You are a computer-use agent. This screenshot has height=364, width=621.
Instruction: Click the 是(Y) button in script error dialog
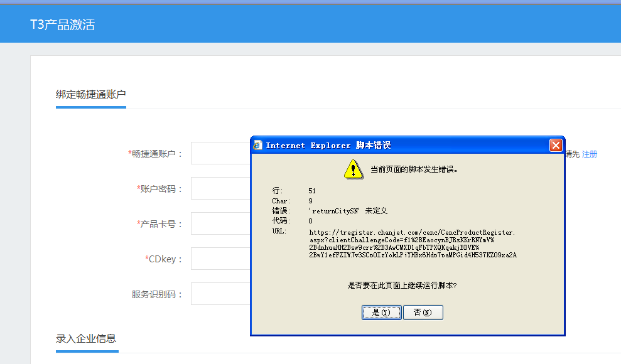[381, 313]
